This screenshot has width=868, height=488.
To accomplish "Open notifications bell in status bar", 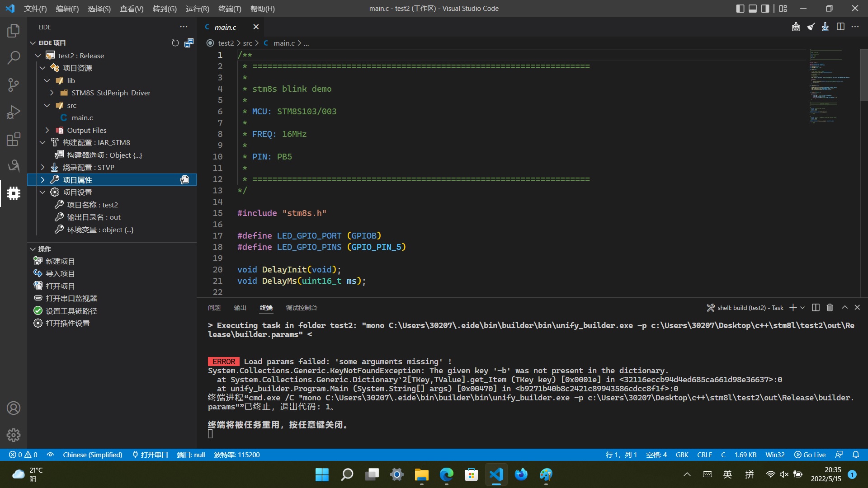I will [x=856, y=455].
